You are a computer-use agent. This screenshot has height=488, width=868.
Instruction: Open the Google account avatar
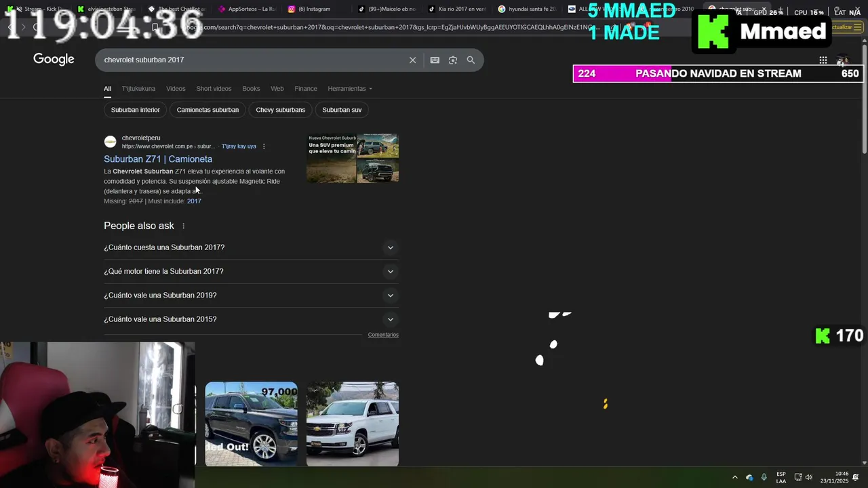tap(842, 60)
